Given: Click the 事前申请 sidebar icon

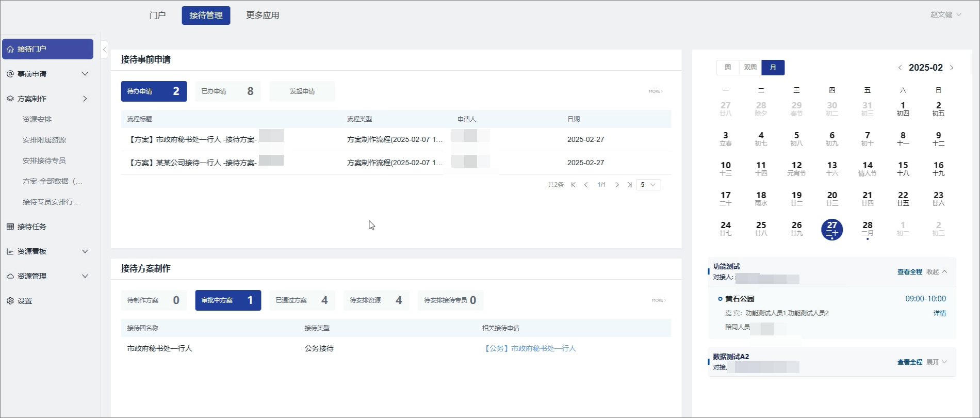Looking at the screenshot, I should point(10,74).
